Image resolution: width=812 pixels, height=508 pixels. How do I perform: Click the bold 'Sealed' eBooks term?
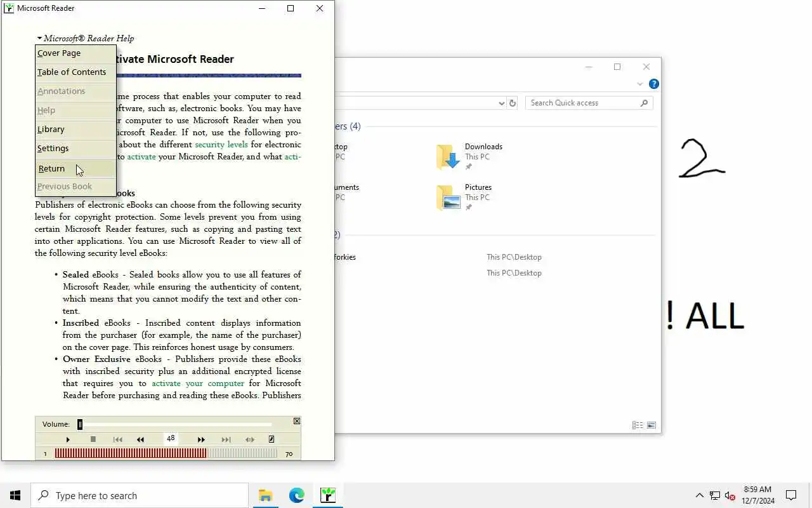click(75, 274)
